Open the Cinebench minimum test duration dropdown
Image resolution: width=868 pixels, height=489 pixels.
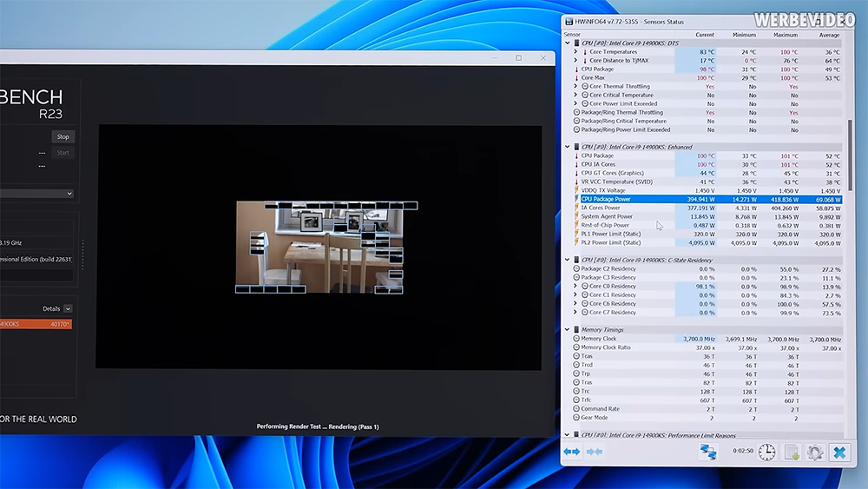coord(36,194)
